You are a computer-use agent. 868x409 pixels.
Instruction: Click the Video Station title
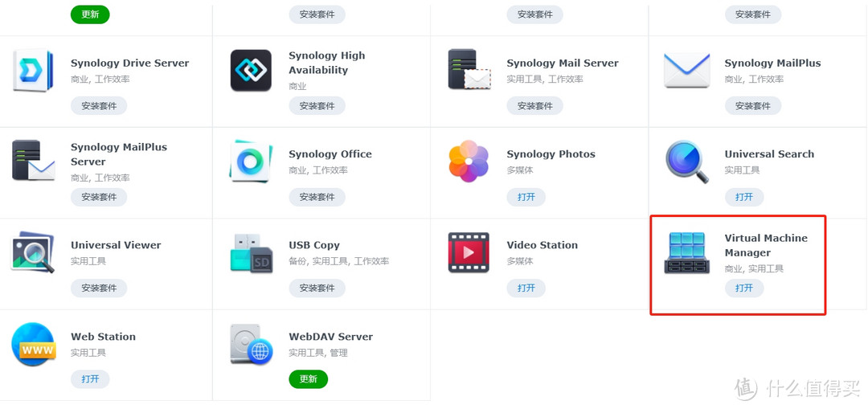click(x=542, y=245)
